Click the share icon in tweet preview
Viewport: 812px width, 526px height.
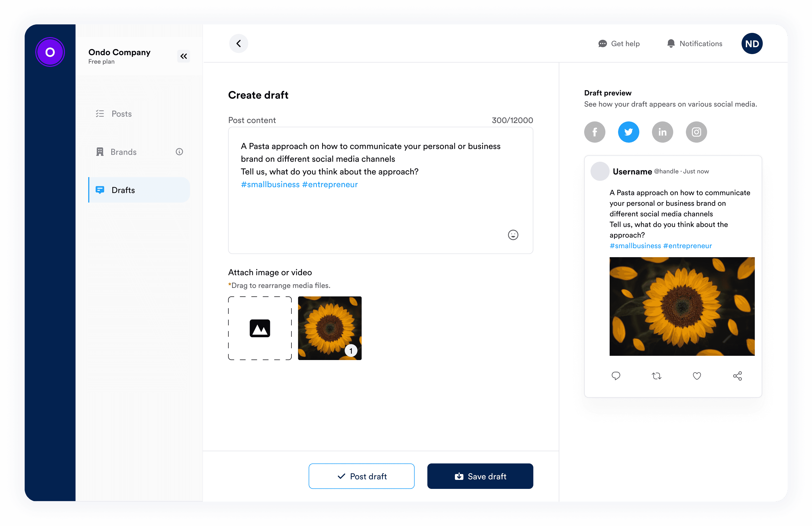[x=737, y=376]
